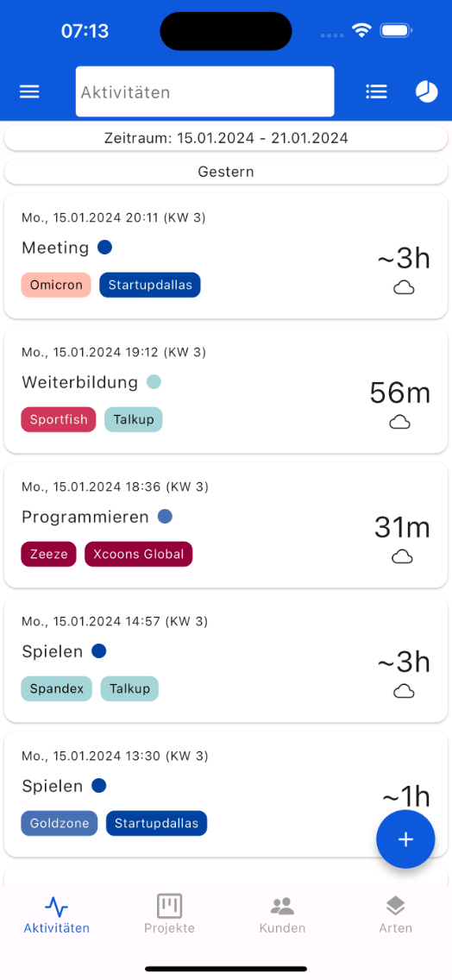452x980 pixels.
Task: Open the Projekte tab
Action: click(169, 914)
